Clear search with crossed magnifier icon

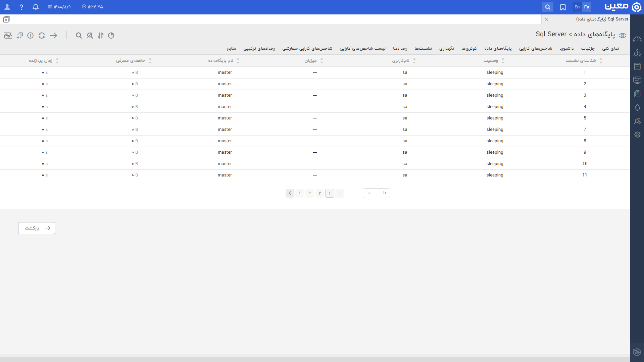click(x=90, y=36)
